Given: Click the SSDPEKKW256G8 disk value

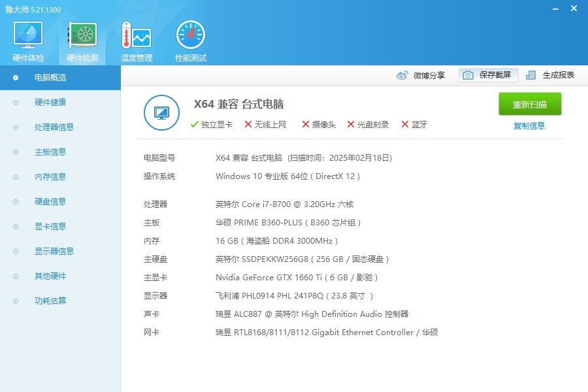Looking at the screenshot, I should click(302, 259).
